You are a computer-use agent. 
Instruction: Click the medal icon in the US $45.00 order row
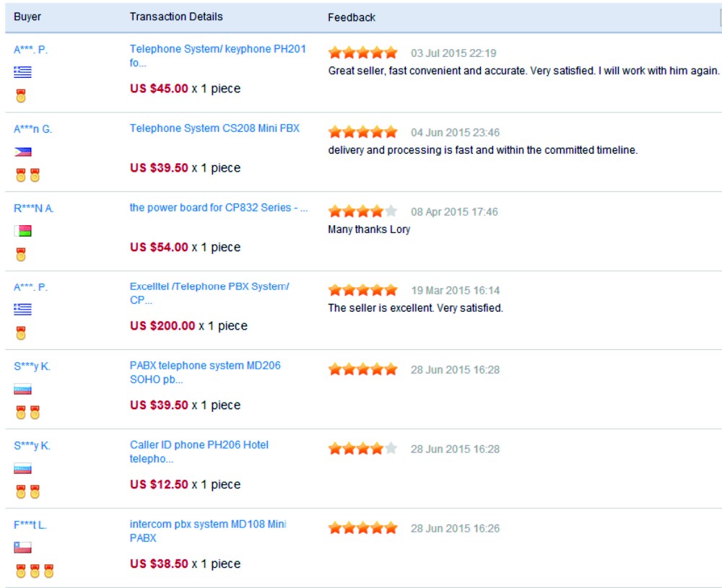(x=21, y=96)
